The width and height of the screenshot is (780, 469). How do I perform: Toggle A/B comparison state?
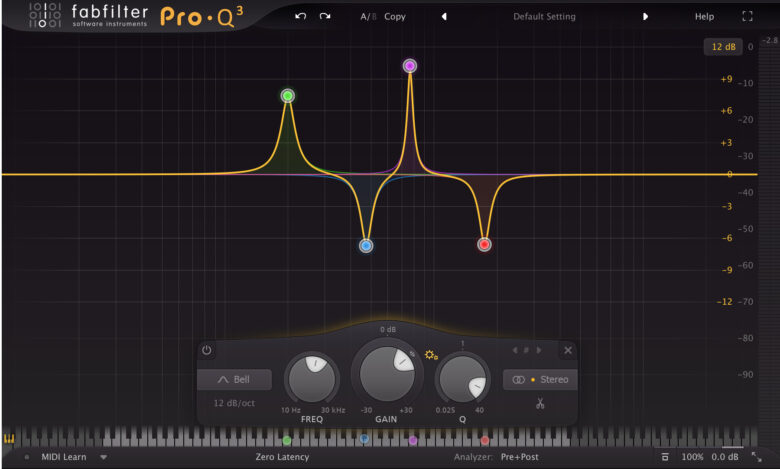coord(368,16)
